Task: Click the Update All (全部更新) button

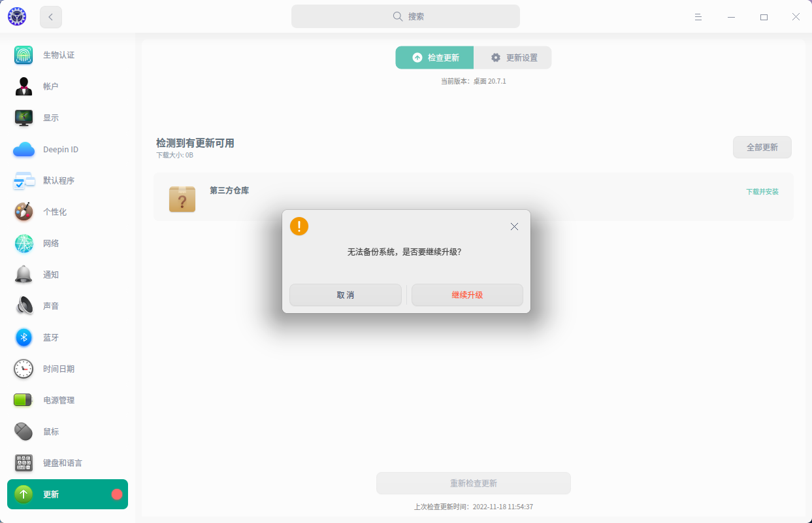Action: tap(762, 147)
